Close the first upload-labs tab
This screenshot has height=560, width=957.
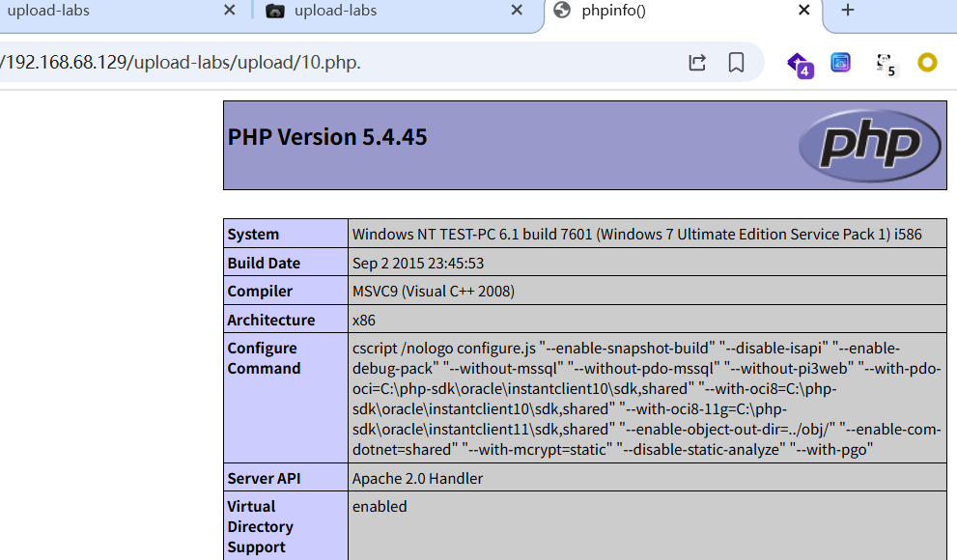pos(230,11)
